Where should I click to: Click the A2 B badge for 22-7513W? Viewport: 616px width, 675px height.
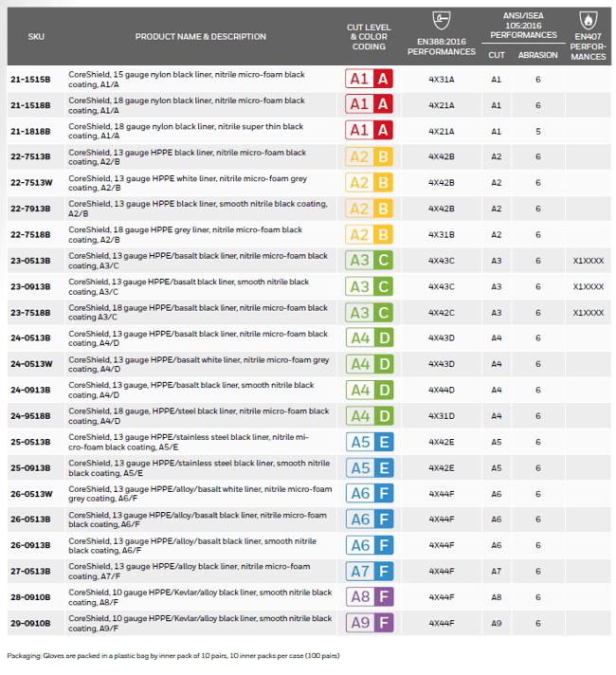(369, 183)
